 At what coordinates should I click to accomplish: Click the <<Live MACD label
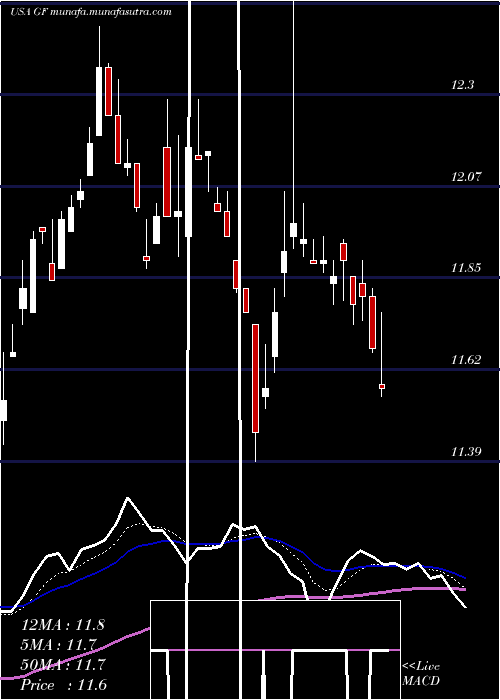pyautogui.click(x=421, y=674)
